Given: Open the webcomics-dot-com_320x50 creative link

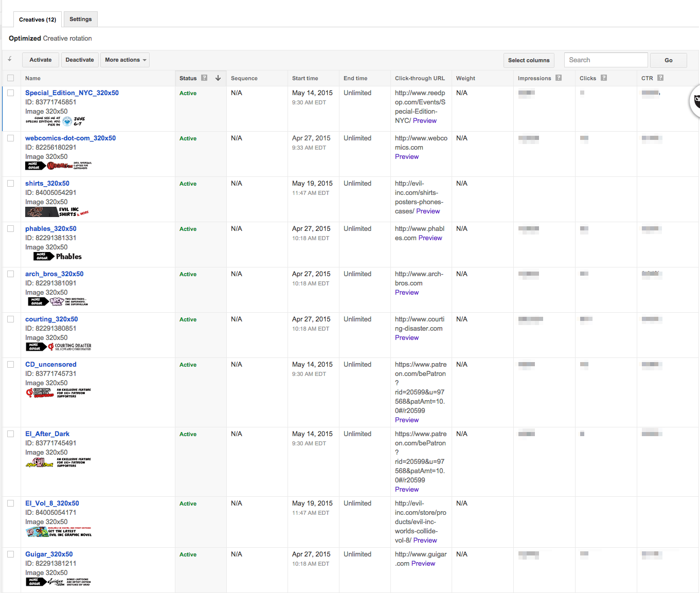Looking at the screenshot, I should [x=70, y=138].
